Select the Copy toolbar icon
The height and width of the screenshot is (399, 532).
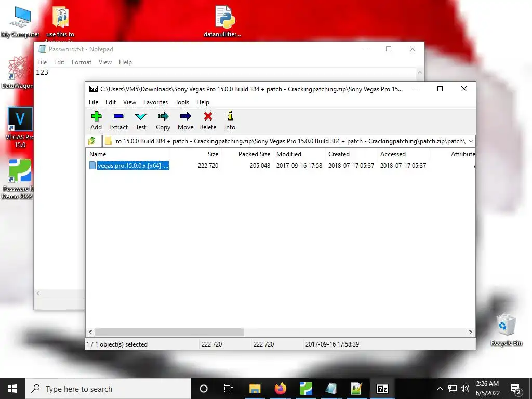click(163, 121)
